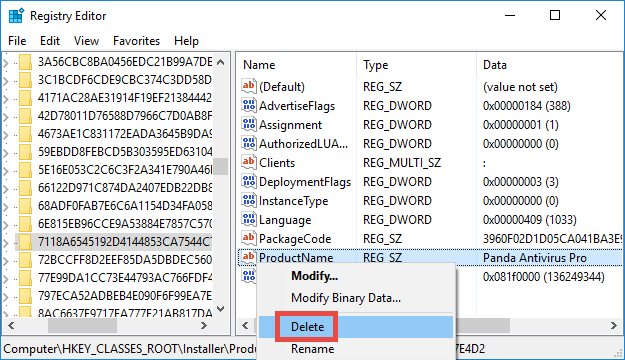Open the View menu
The width and height of the screenshot is (625, 360).
click(86, 41)
